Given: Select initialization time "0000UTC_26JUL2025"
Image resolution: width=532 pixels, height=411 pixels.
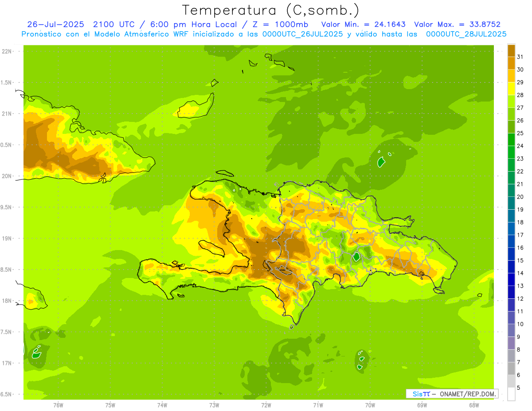Looking at the screenshot, I should click(x=303, y=34).
